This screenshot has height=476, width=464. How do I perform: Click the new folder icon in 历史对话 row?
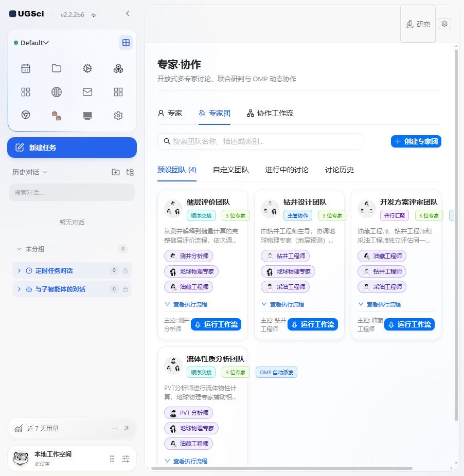[115, 172]
